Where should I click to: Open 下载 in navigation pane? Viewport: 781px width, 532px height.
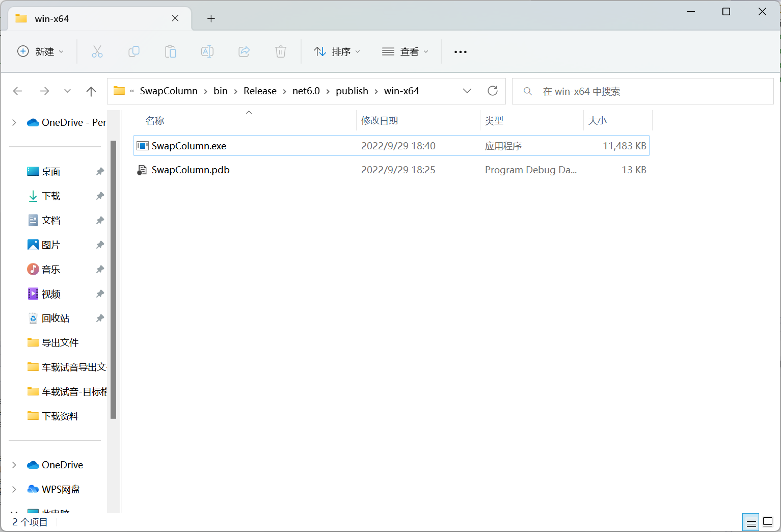point(51,196)
